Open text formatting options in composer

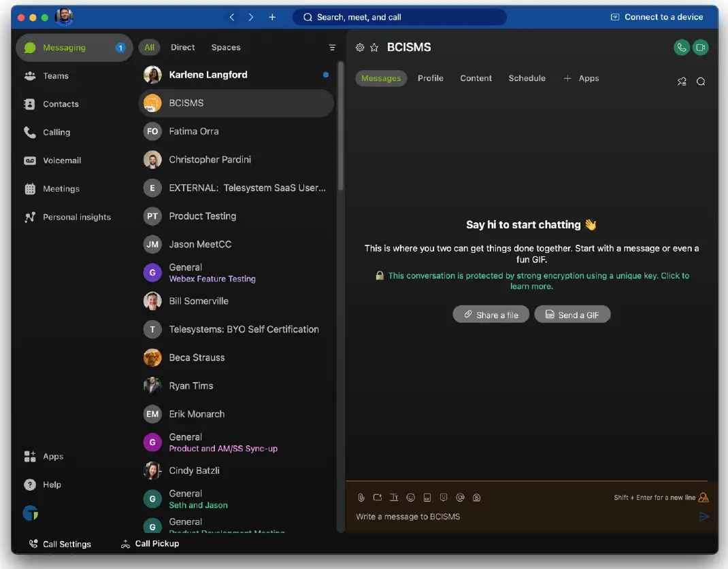(394, 498)
